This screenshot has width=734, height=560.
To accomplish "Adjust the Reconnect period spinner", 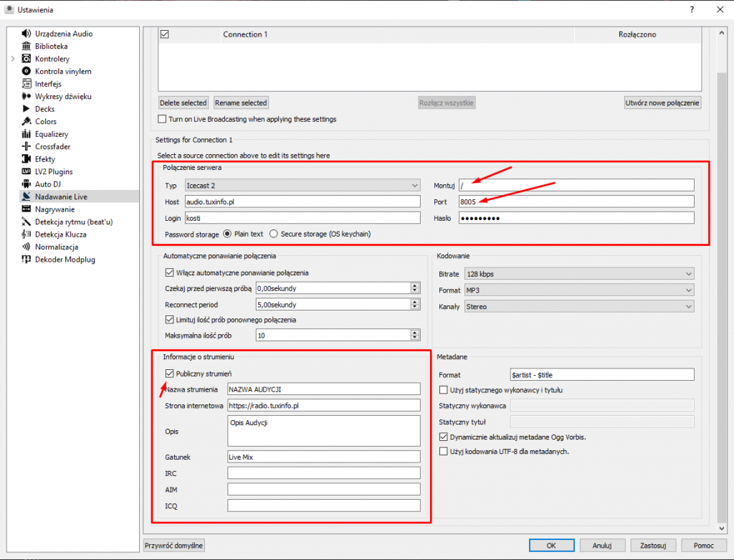I will pos(415,305).
